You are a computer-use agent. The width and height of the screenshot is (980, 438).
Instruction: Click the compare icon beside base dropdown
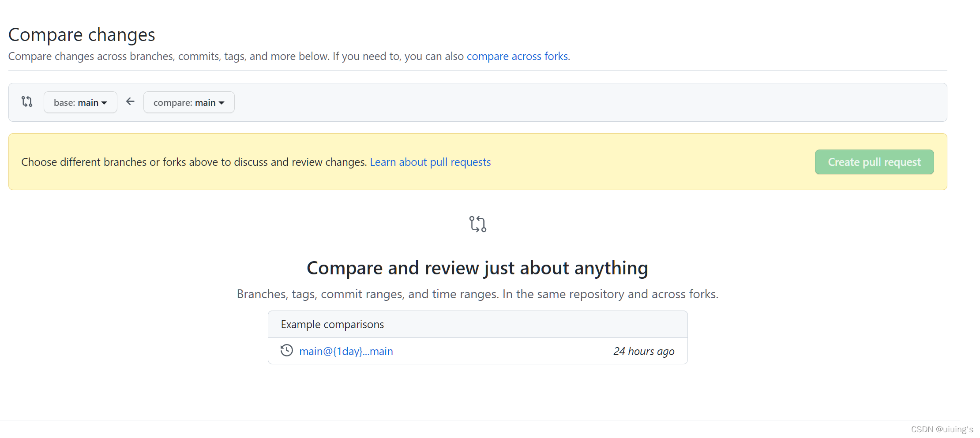click(27, 102)
